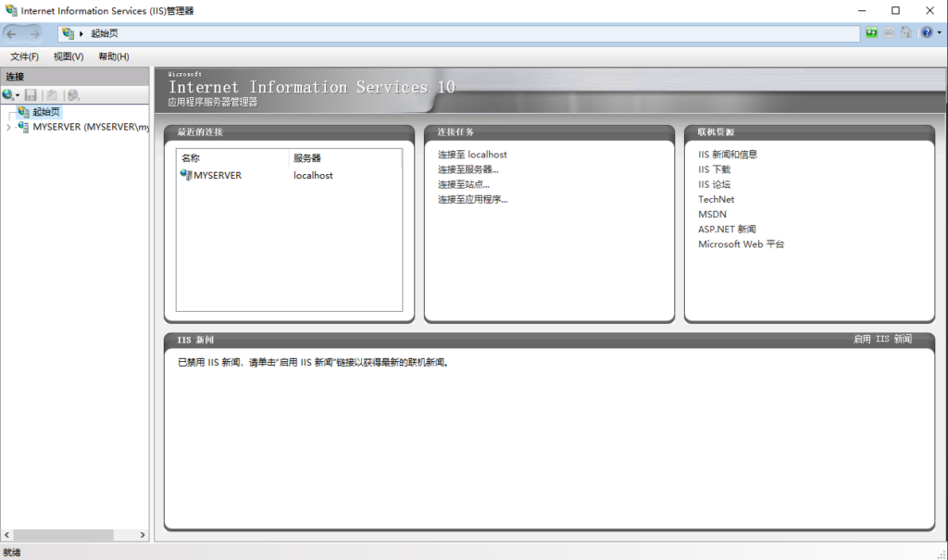Open the new connection globe dropdown

10,95
